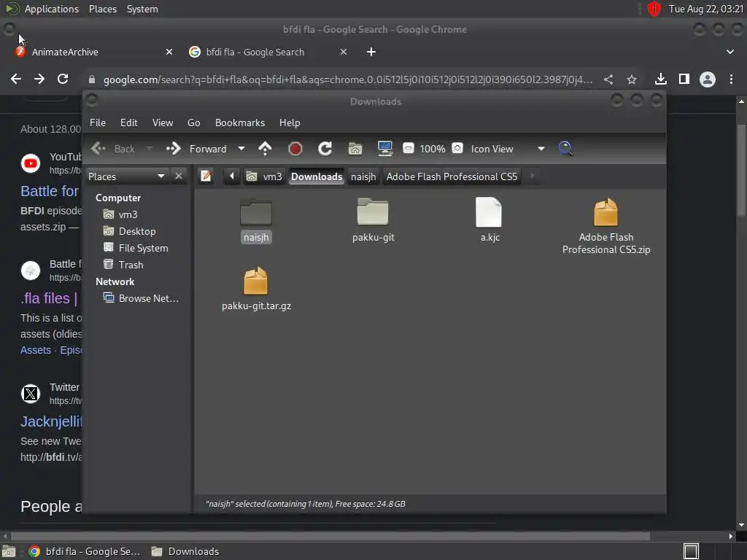Switch to the AnimateArchive Chrome tab
Image resolution: width=747 pixels, height=560 pixels.
pos(65,52)
